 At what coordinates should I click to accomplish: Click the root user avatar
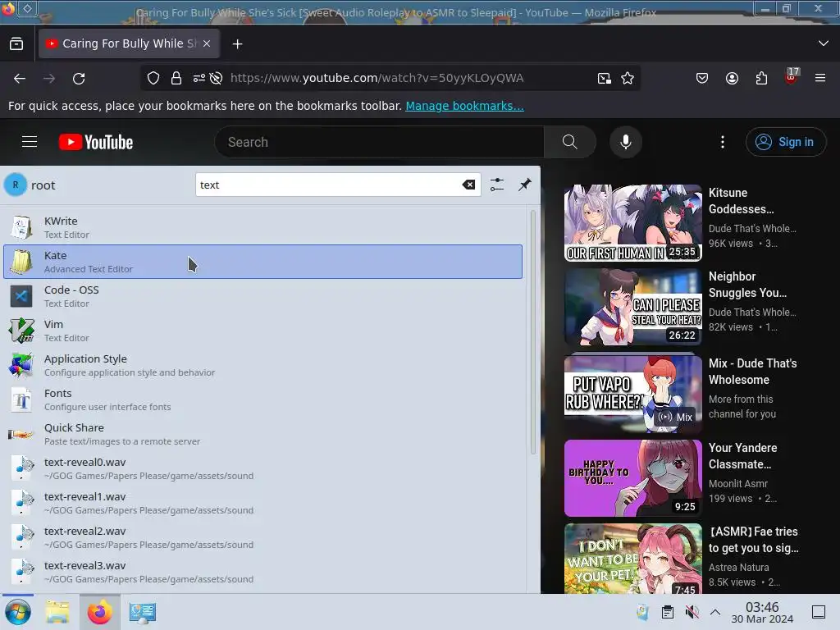[x=16, y=185]
